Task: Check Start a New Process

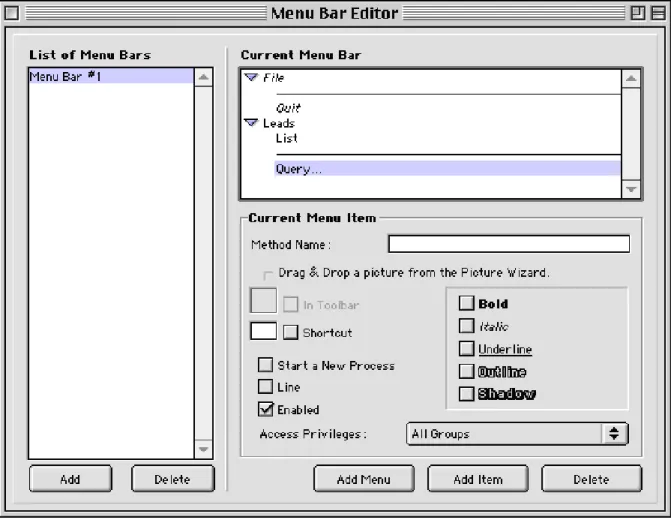Action: click(x=265, y=365)
